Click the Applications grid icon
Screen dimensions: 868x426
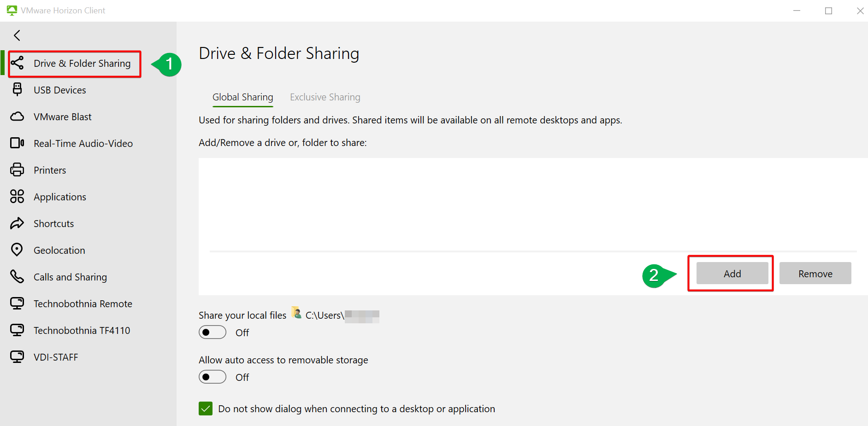click(x=17, y=197)
